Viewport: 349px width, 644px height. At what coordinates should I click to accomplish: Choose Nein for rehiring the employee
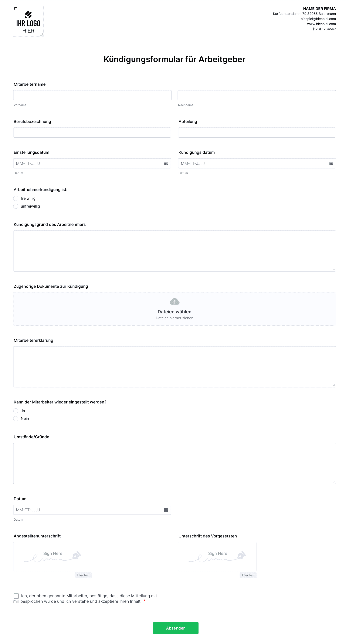[x=16, y=419]
